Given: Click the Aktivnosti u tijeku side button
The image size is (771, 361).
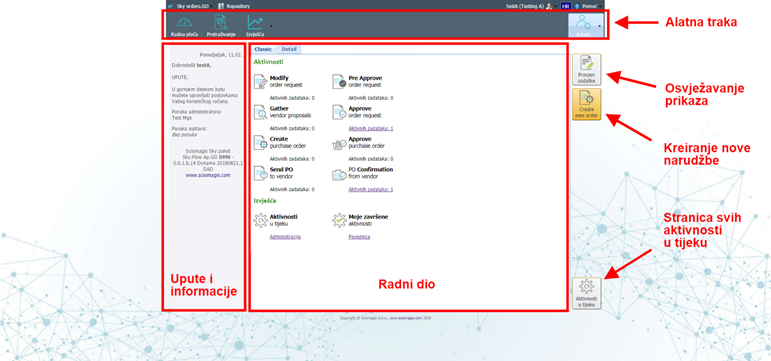Looking at the screenshot, I should (x=587, y=293).
